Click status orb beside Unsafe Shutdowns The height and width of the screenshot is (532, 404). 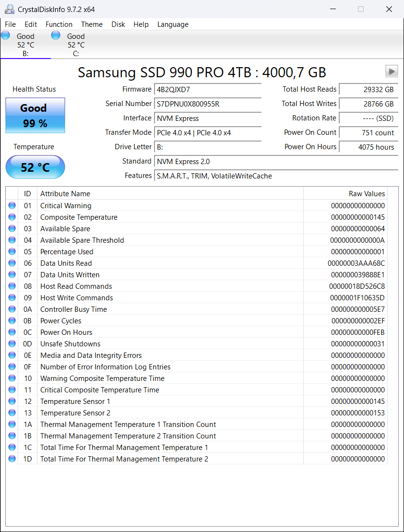click(x=12, y=344)
